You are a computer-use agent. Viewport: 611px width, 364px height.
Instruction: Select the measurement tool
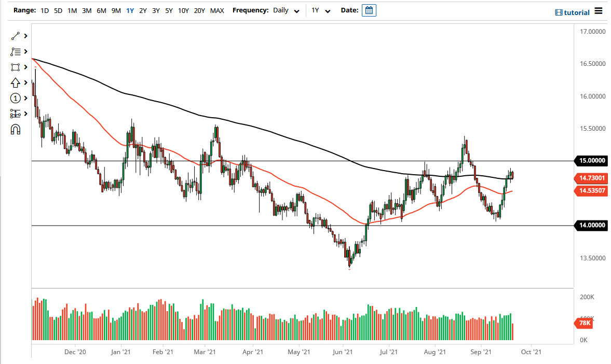pos(16,114)
